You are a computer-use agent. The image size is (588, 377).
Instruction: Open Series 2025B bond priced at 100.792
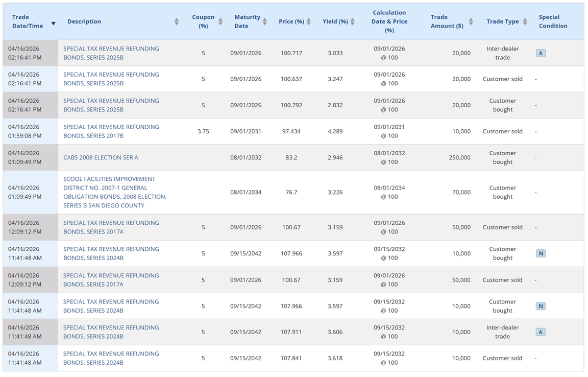tap(111, 105)
